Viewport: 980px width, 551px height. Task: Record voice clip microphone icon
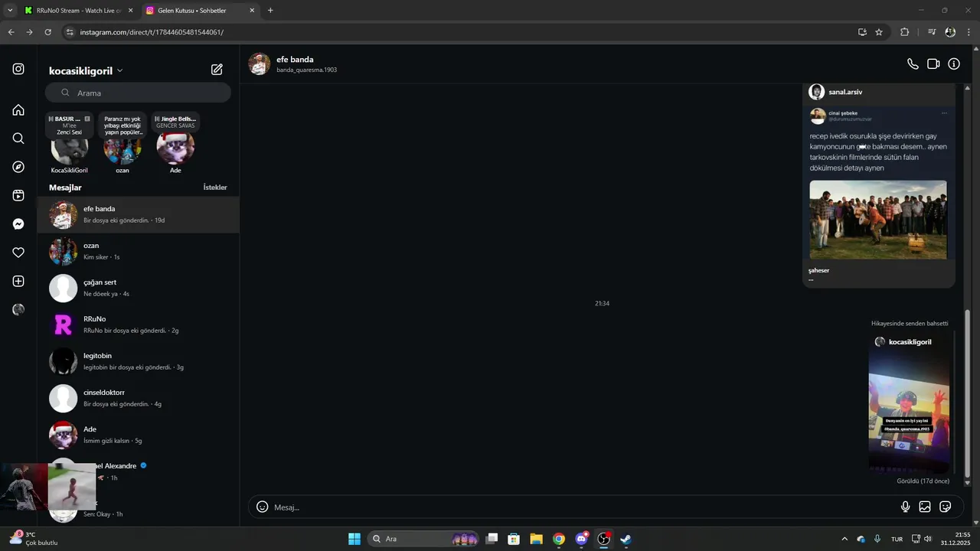[x=906, y=507]
